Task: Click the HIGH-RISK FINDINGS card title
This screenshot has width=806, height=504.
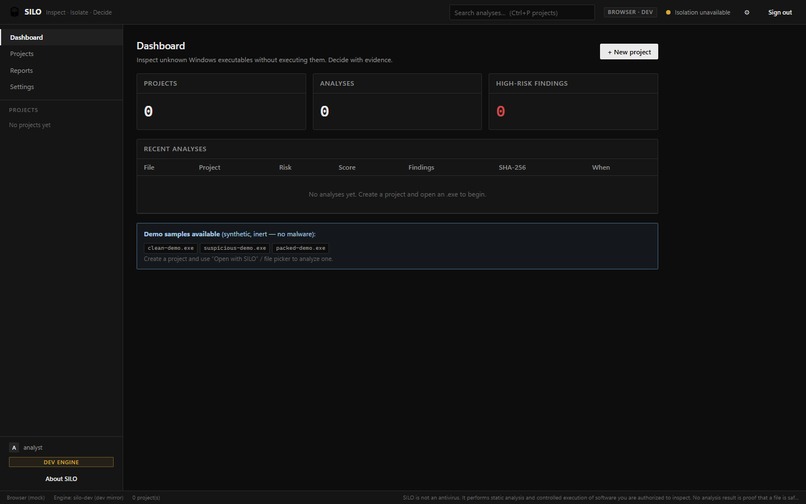Action: coord(532,83)
